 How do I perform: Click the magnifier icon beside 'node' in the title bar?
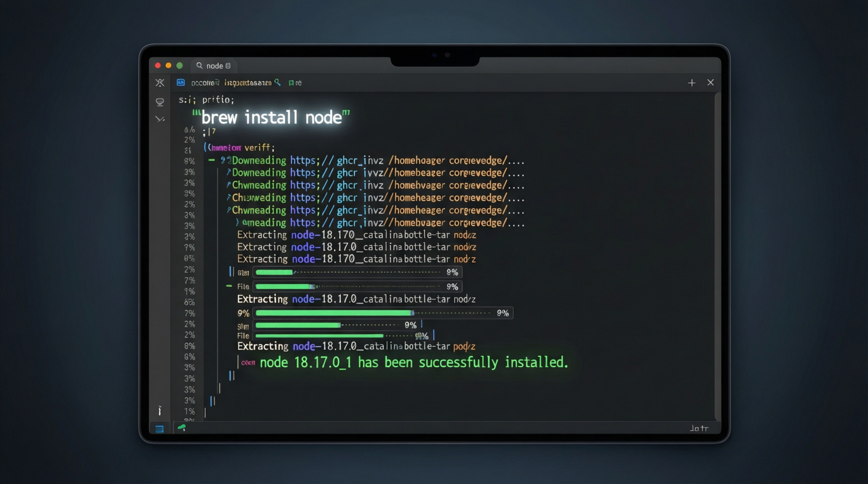coord(199,66)
